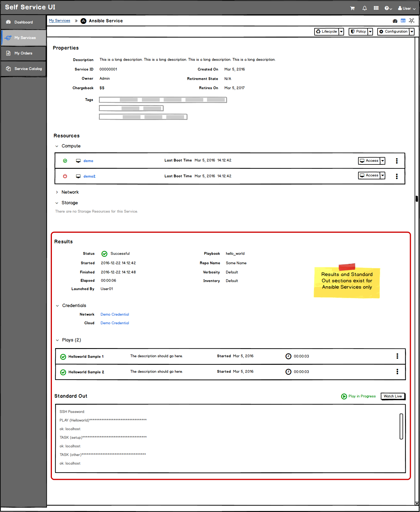
Task: Collapse the Storage section
Action: coord(57,203)
